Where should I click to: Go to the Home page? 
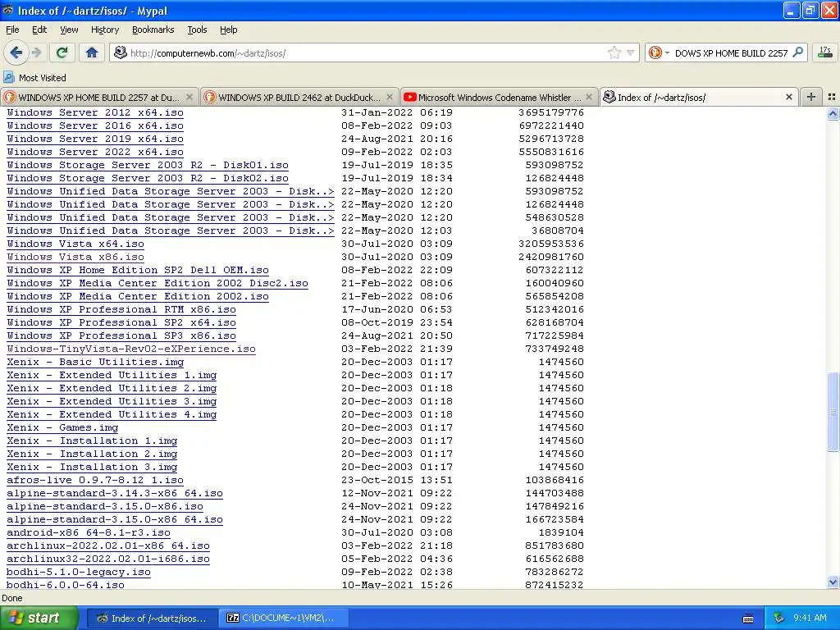(x=92, y=52)
